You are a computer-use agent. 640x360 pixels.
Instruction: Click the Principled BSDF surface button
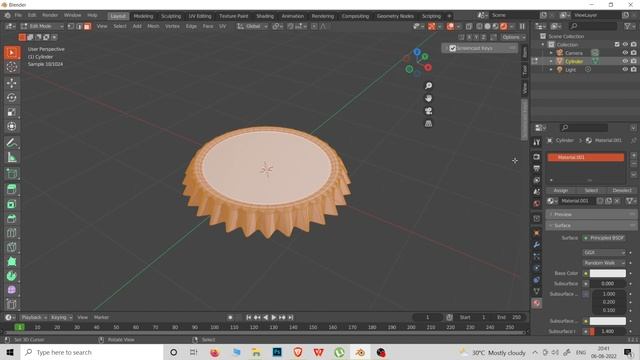604,238
